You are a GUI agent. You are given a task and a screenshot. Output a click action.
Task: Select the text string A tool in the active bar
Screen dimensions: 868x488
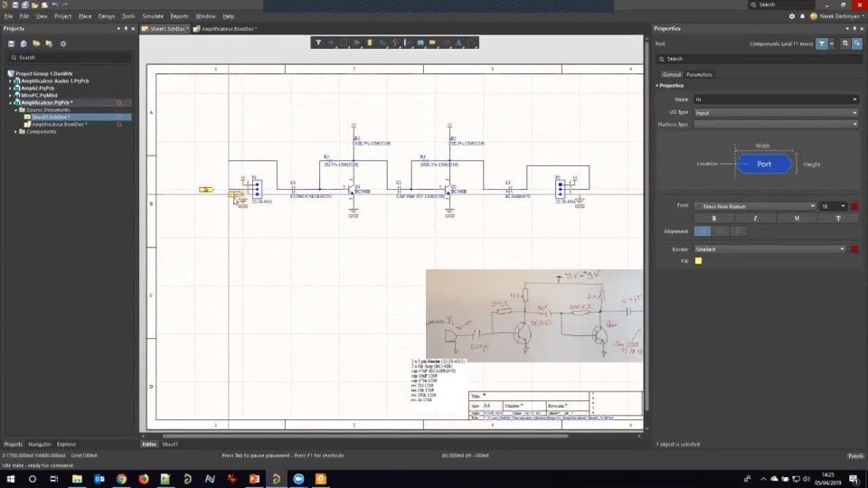(458, 42)
